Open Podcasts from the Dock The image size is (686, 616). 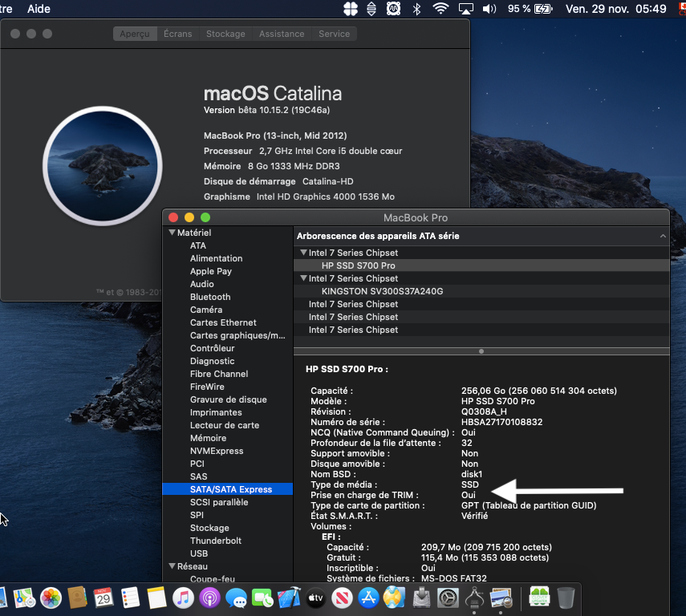point(209,598)
